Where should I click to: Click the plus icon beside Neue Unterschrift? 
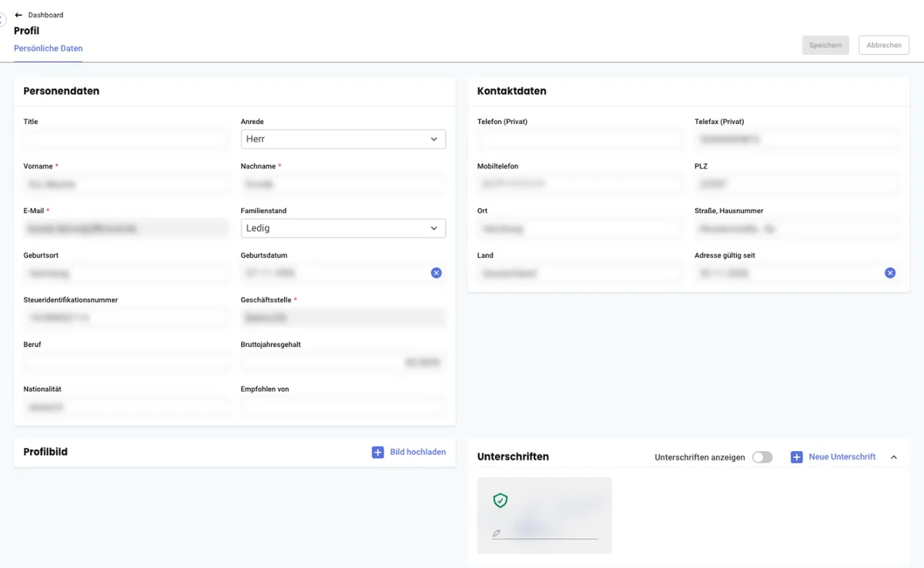point(797,457)
